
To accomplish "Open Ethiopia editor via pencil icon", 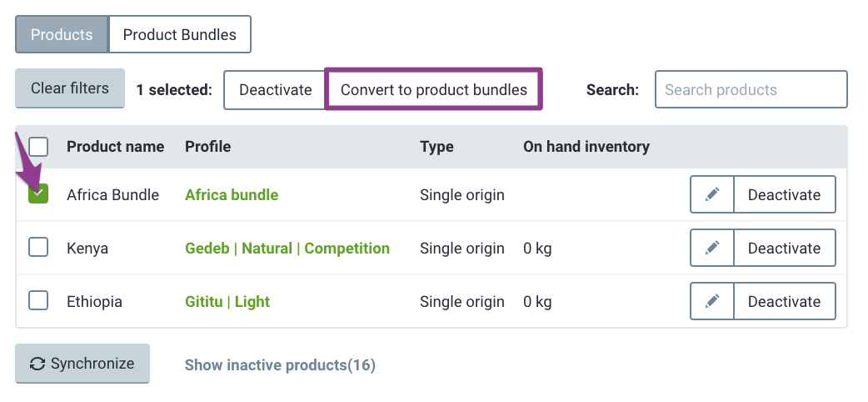I will coord(712,301).
